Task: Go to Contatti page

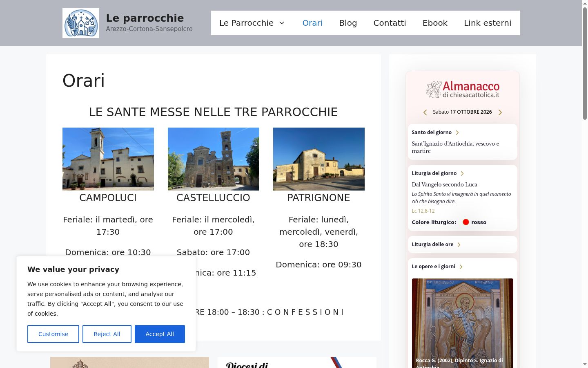Action: click(x=390, y=23)
